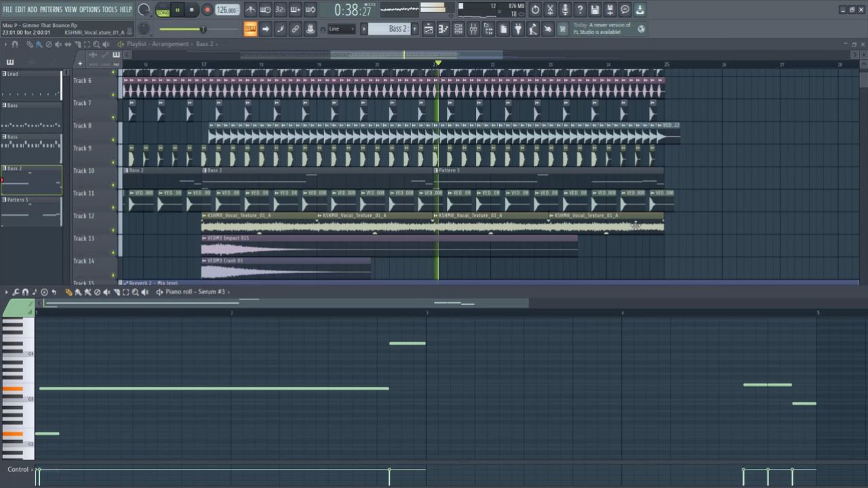
Task: Open the Piano roll options arrow menu
Action: coord(6,292)
